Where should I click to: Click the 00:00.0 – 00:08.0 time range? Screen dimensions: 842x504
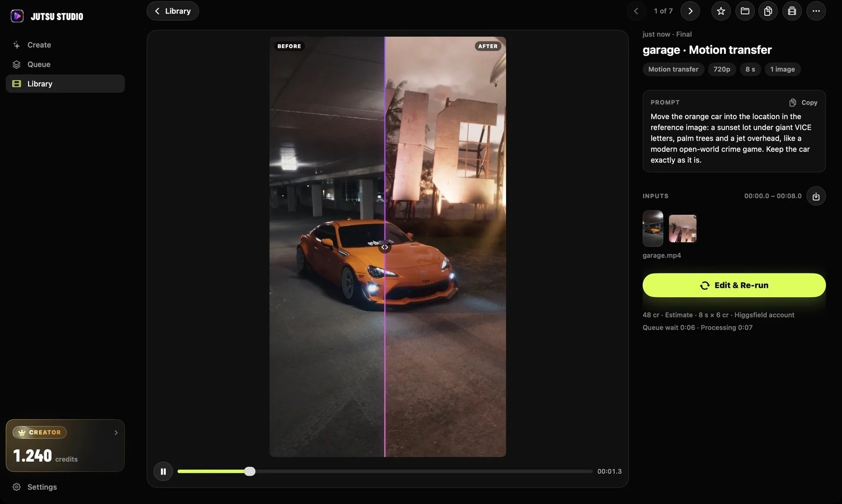point(773,196)
